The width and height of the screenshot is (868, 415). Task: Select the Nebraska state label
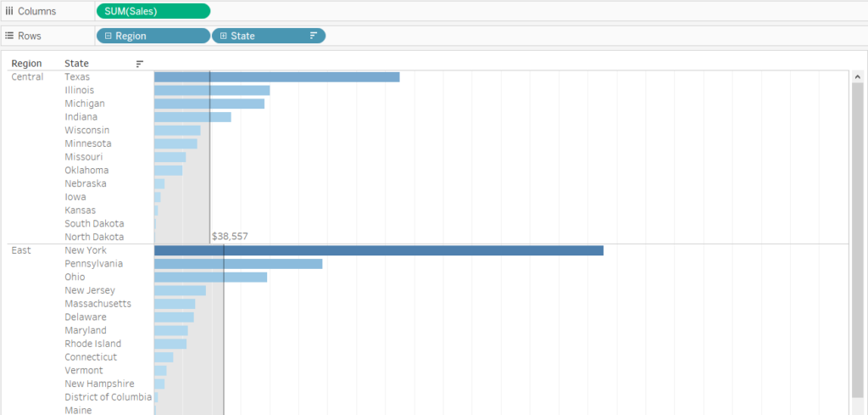86,183
